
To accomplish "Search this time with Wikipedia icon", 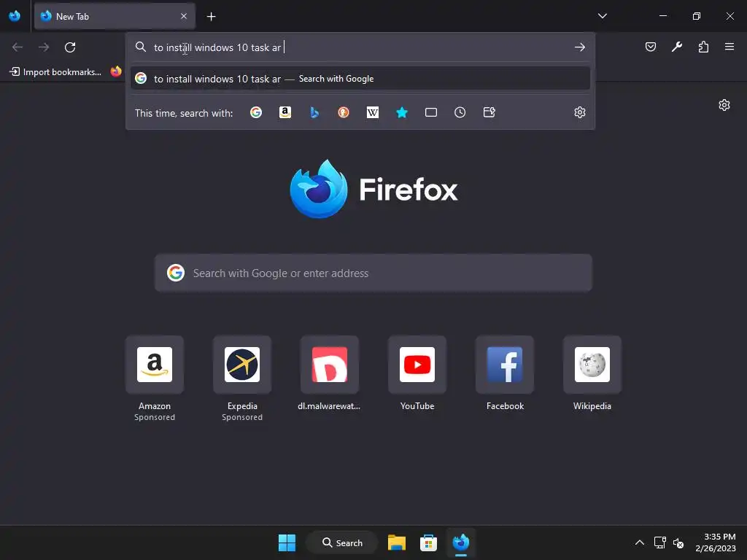I will (373, 112).
